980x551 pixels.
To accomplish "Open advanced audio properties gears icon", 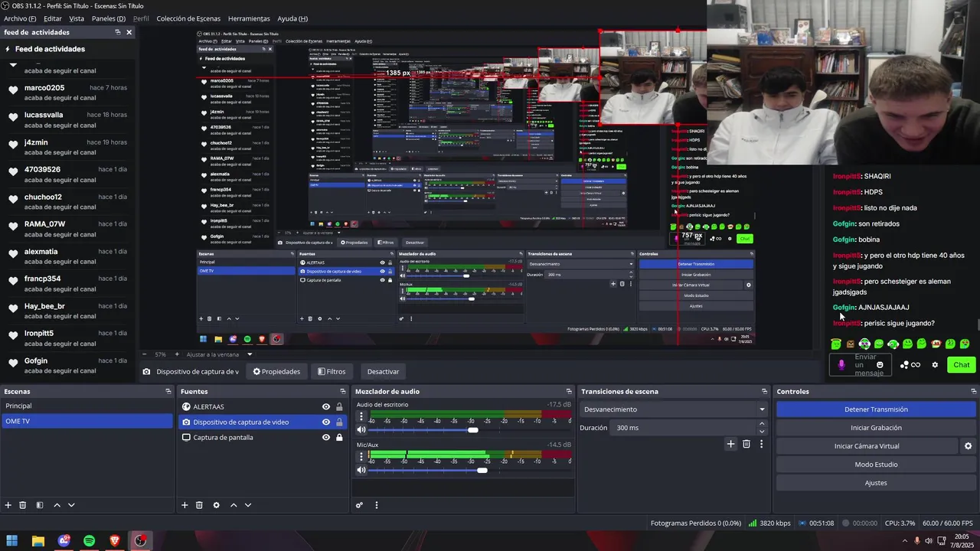I will click(x=359, y=505).
